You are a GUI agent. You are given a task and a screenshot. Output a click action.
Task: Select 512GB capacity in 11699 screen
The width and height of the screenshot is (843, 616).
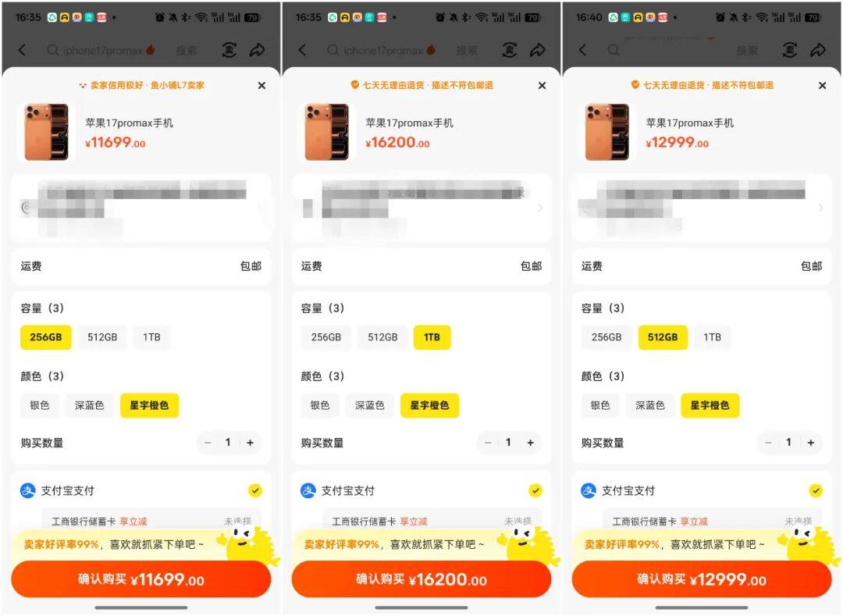coord(102,337)
